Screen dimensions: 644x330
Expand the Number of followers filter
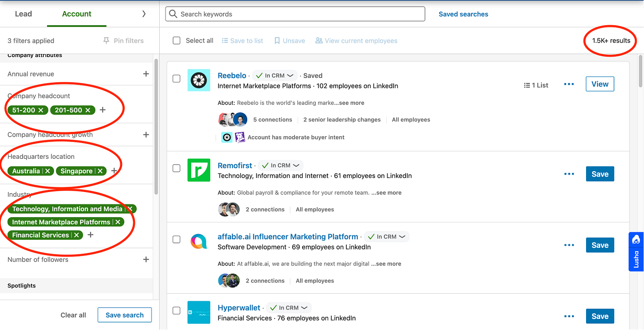click(146, 260)
